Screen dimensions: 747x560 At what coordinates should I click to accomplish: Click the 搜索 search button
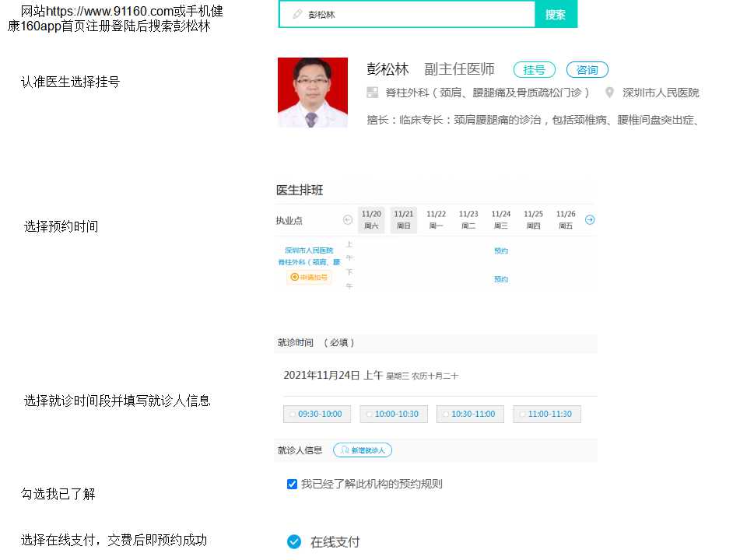tap(556, 14)
